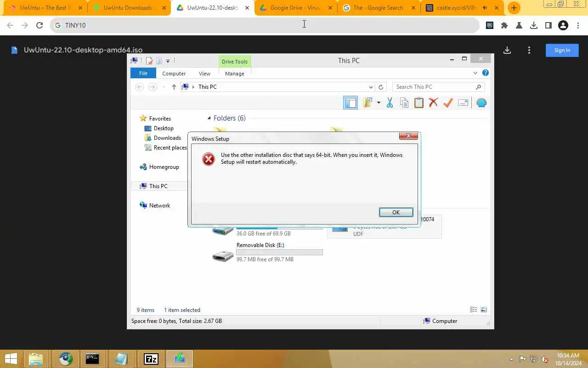Image resolution: width=588 pixels, height=368 pixels.
Task: Open a new browser tab
Action: (514, 8)
